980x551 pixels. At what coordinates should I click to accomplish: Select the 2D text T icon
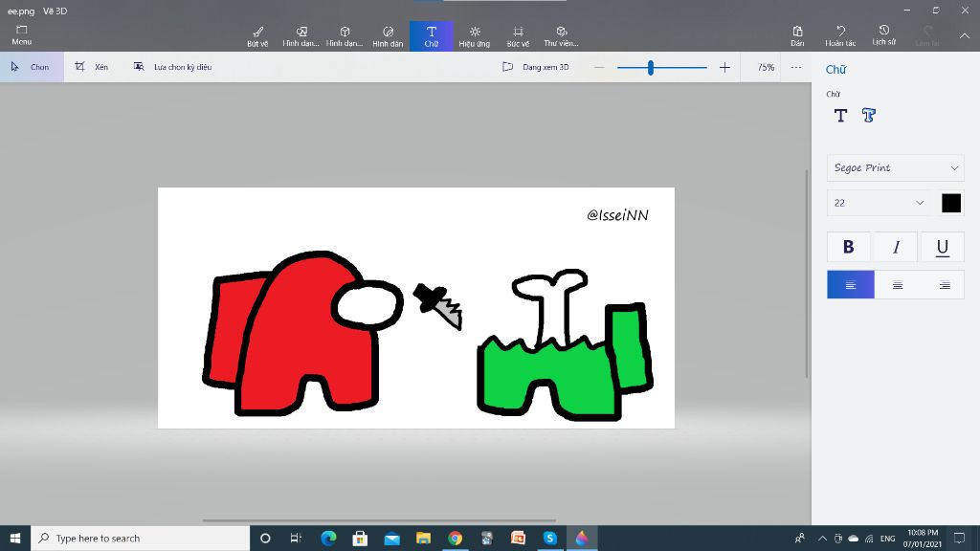840,115
